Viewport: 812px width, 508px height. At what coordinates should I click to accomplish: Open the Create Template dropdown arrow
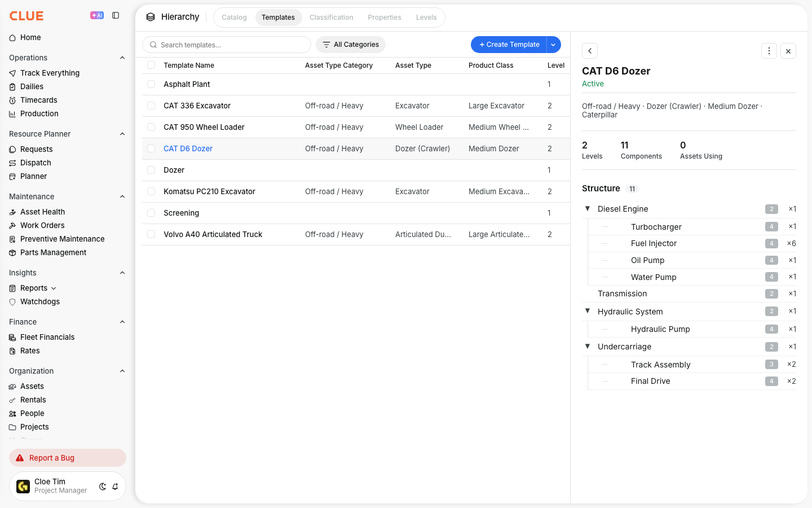[554, 45]
